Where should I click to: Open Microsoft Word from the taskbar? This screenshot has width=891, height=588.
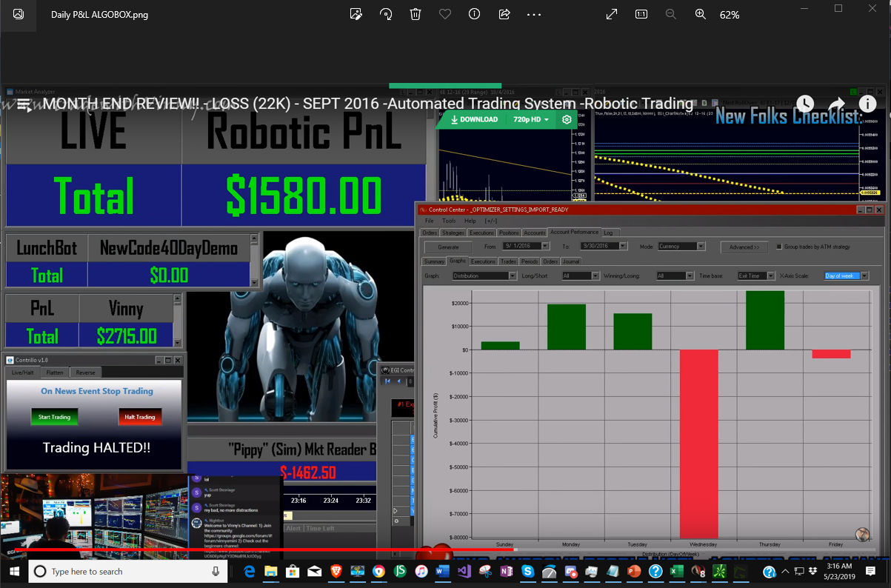(443, 572)
